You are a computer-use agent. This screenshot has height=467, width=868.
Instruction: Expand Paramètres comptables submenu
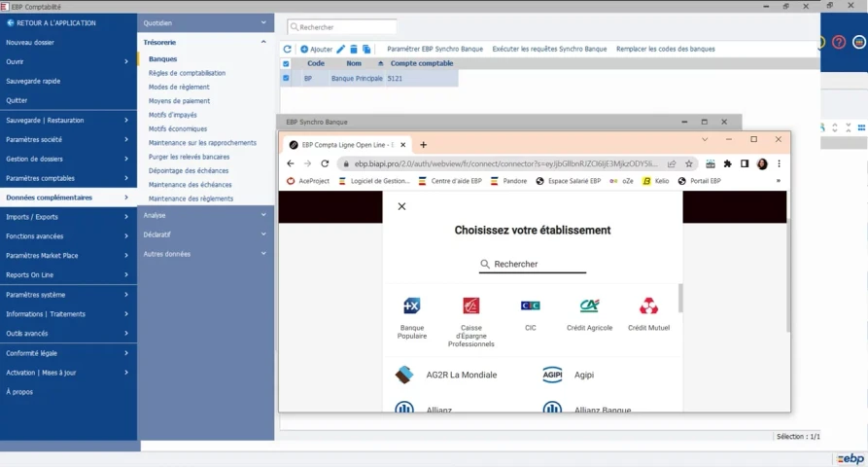tap(68, 178)
